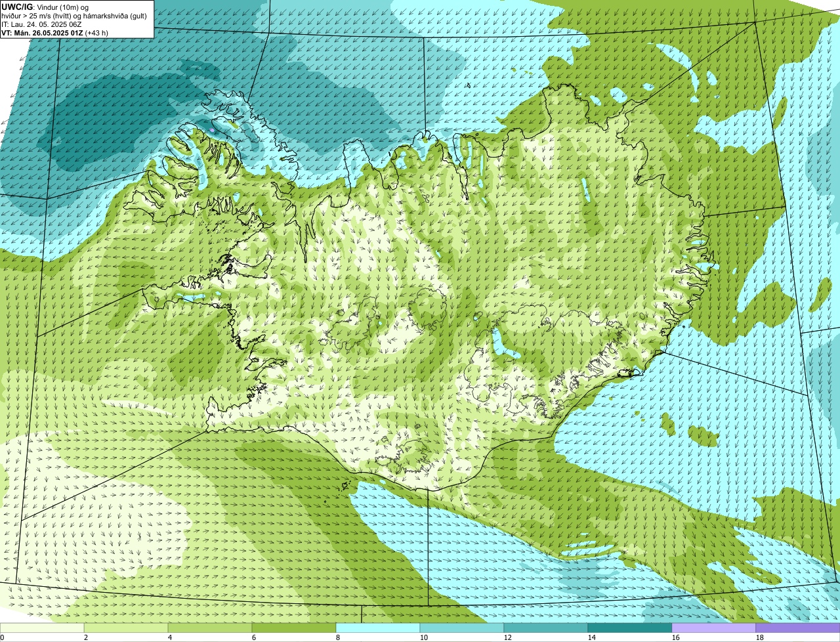Click the legend scale label "16"
The width and height of the screenshot is (840, 642).
tap(675, 637)
